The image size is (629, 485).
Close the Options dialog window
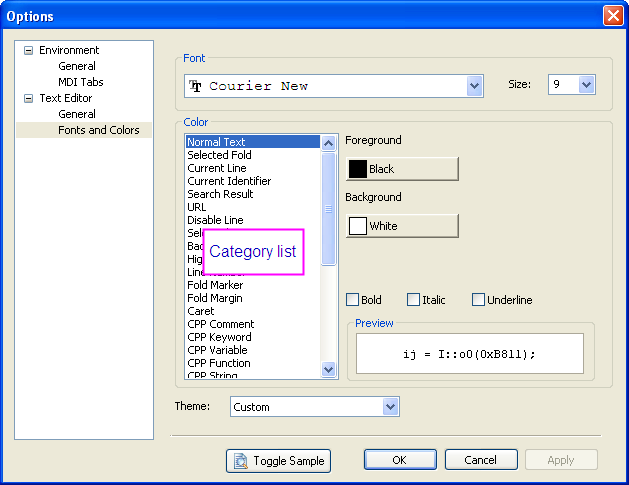612,15
